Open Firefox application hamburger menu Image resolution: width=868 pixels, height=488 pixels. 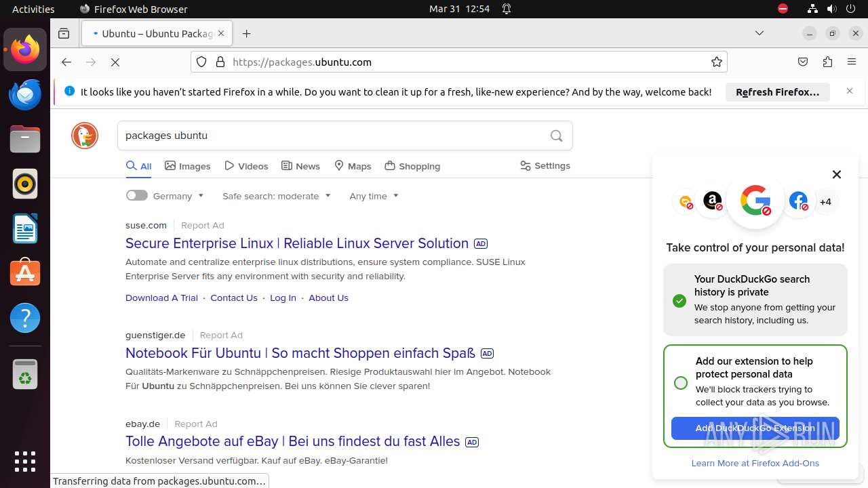(x=852, y=62)
